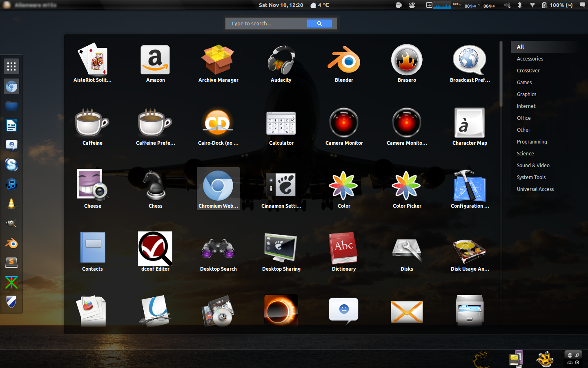The width and height of the screenshot is (588, 368).
Task: Open the battery 100% indicator
Action: coord(557,5)
